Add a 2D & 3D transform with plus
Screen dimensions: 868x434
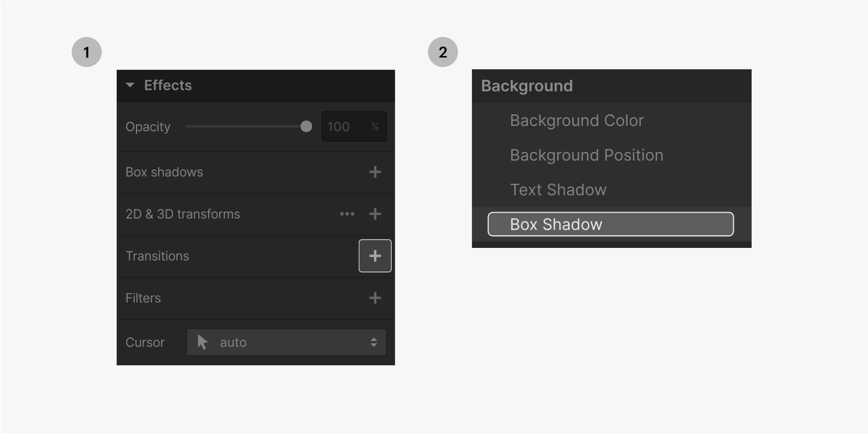pyautogui.click(x=375, y=214)
